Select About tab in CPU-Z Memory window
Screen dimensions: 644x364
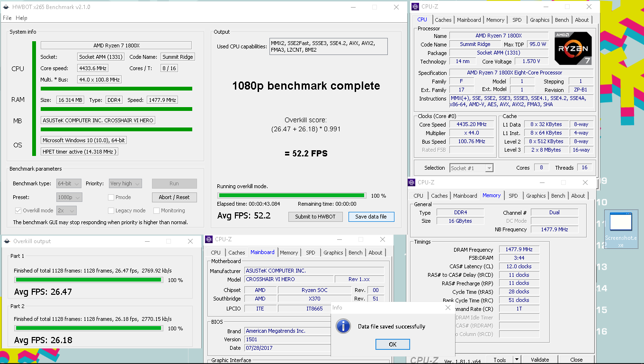point(578,196)
